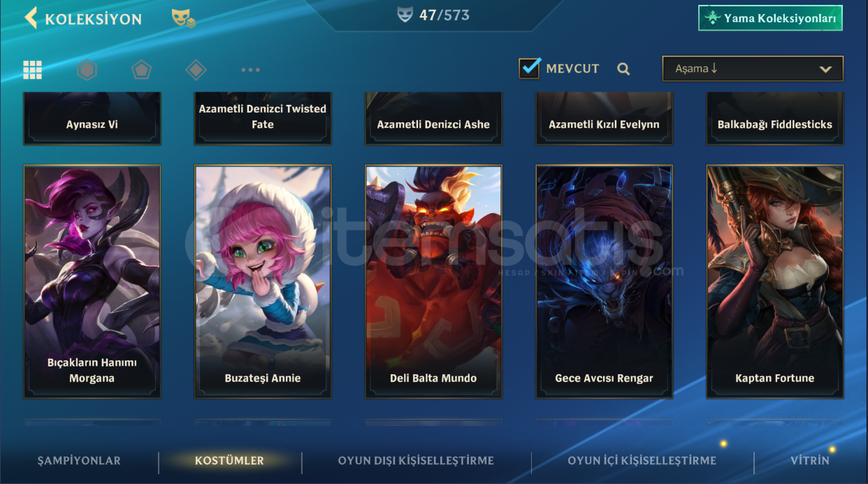The image size is (868, 484).
Task: Open the three-dots more filters icon
Action: click(250, 70)
